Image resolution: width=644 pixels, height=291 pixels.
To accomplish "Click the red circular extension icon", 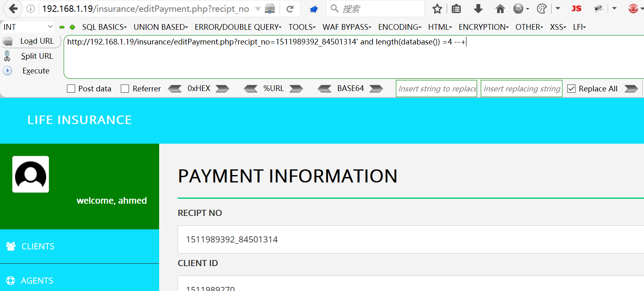I will coord(633,9).
